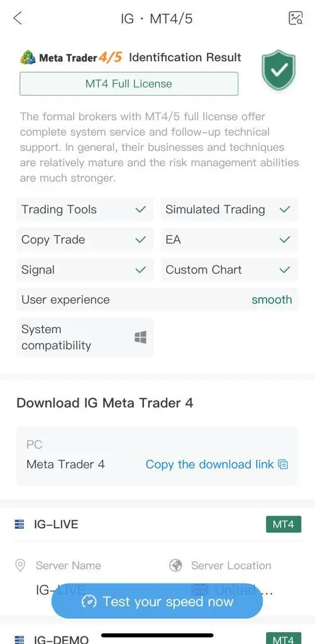This screenshot has width=315, height=644.
Task: Open the image search icon top right
Action: pyautogui.click(x=296, y=18)
